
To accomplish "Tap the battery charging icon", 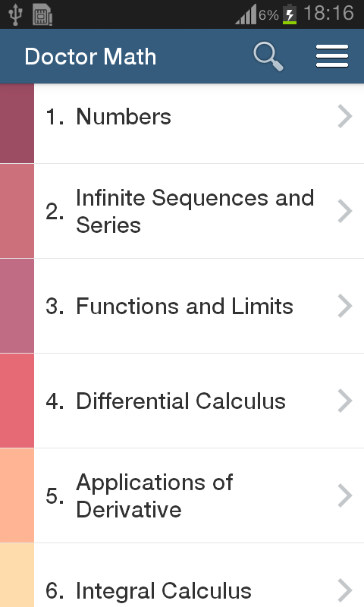I will point(290,14).
